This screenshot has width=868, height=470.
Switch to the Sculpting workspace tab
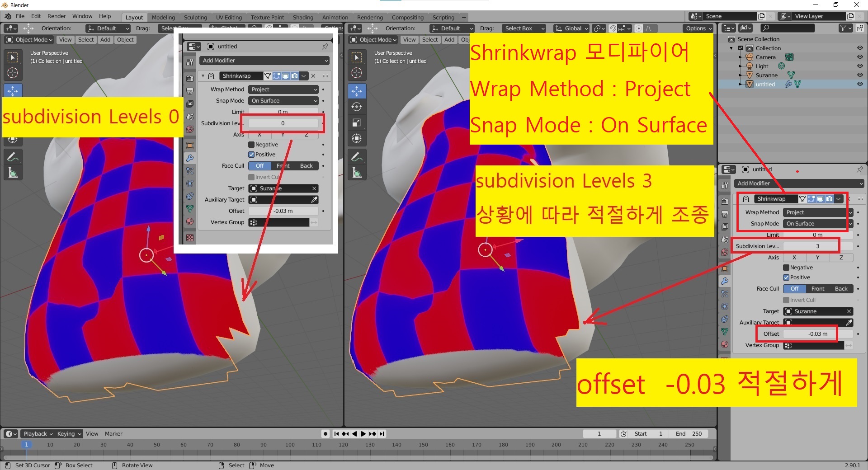pos(195,18)
